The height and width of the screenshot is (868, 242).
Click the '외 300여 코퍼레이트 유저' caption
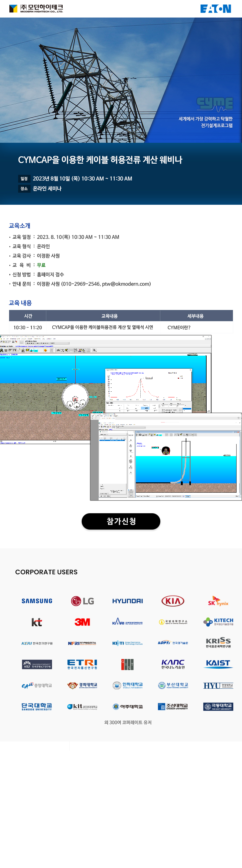point(128,723)
